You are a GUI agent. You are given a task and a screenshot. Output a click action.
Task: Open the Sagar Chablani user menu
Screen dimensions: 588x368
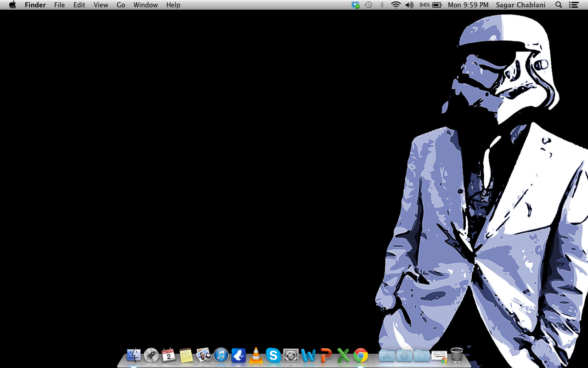pyautogui.click(x=520, y=5)
